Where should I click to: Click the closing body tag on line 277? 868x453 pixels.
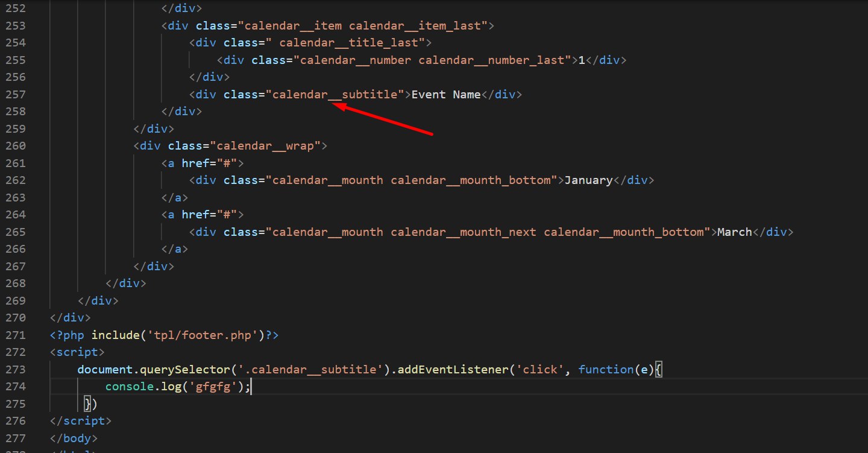[x=74, y=438]
